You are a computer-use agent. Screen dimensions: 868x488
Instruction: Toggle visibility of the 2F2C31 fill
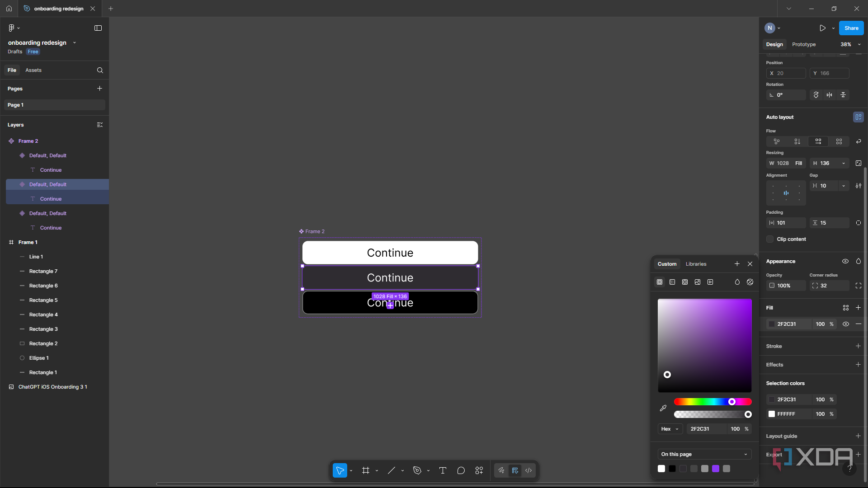pyautogui.click(x=845, y=324)
